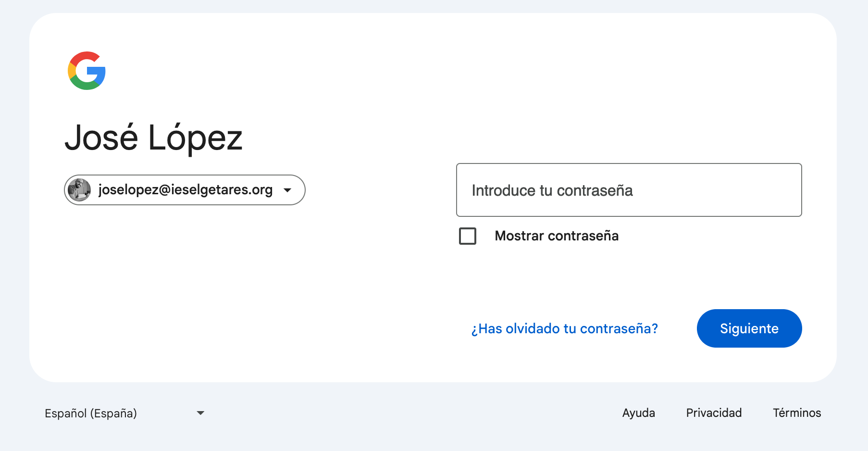This screenshot has height=451, width=868.
Task: Open the Términos footer link
Action: click(x=797, y=413)
